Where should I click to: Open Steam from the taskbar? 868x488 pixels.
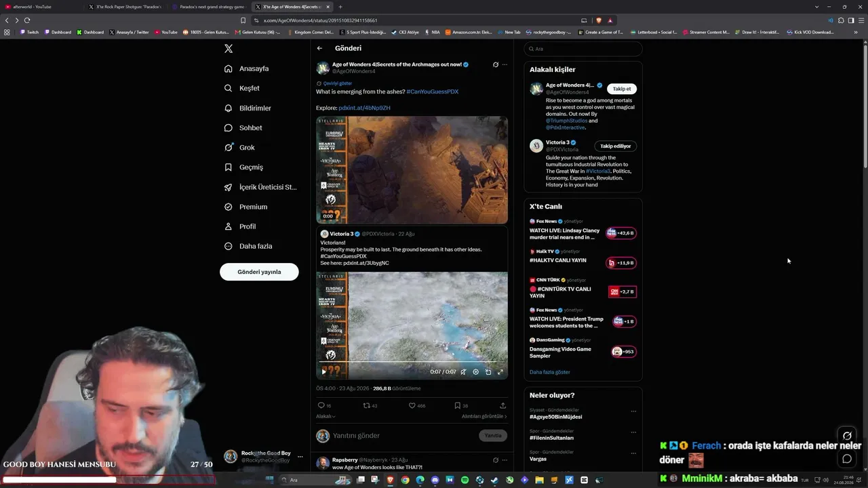coord(494,480)
